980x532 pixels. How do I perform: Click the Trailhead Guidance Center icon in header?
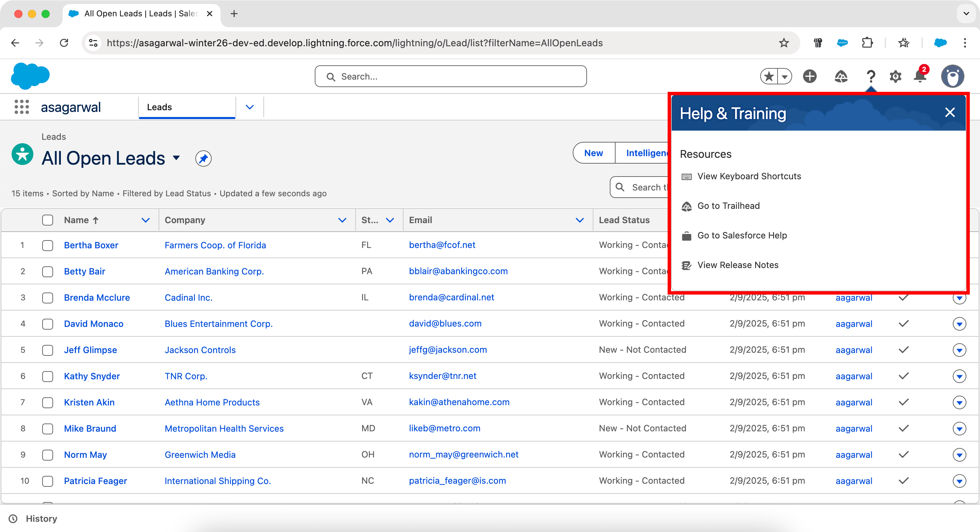(841, 77)
